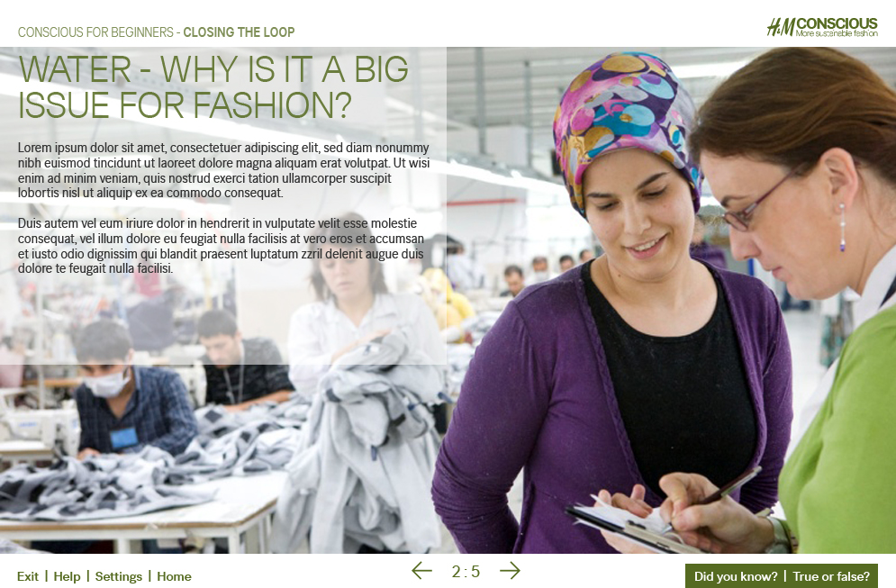This screenshot has height=588, width=896.
Task: Open the Did you know? section
Action: pos(736,576)
